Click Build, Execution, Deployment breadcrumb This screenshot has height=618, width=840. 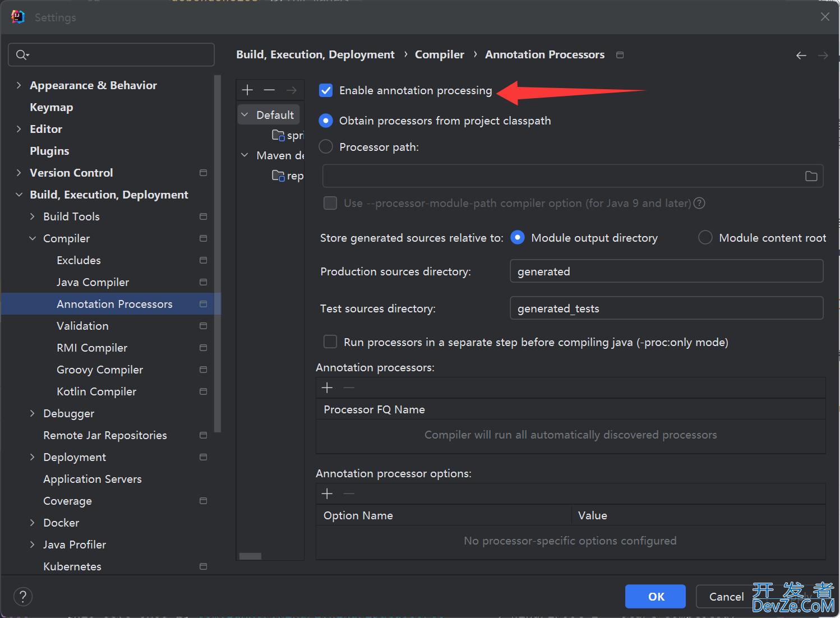click(x=315, y=54)
